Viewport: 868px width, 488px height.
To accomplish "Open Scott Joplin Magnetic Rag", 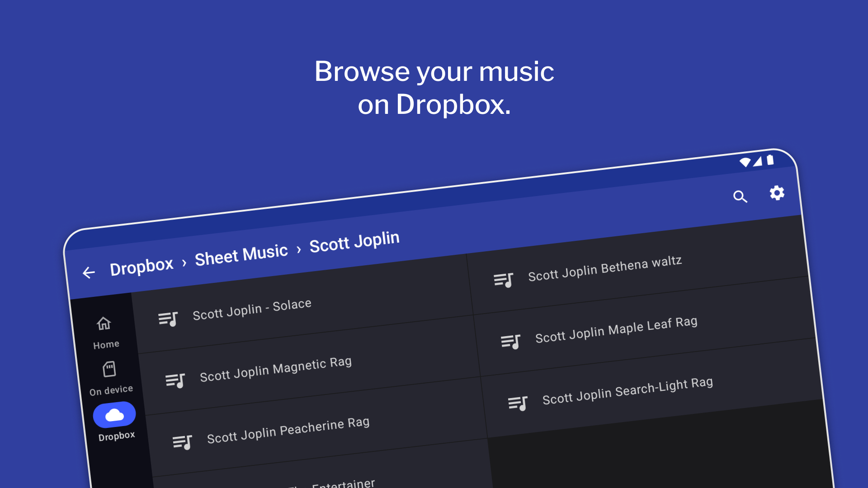I will coord(275,370).
